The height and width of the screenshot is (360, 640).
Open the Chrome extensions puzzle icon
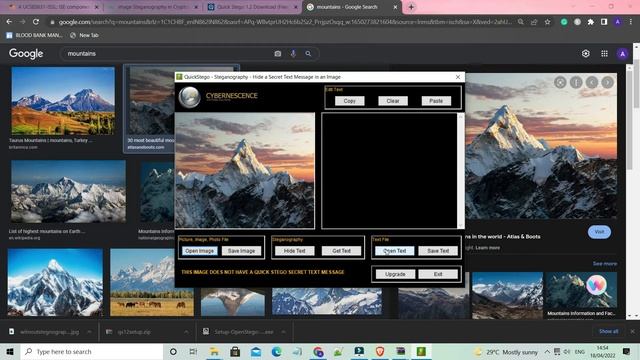591,22
